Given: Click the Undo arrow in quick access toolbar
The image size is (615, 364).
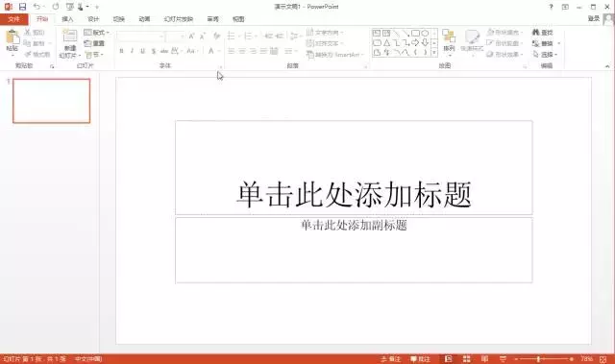Looking at the screenshot, I should [x=37, y=7].
